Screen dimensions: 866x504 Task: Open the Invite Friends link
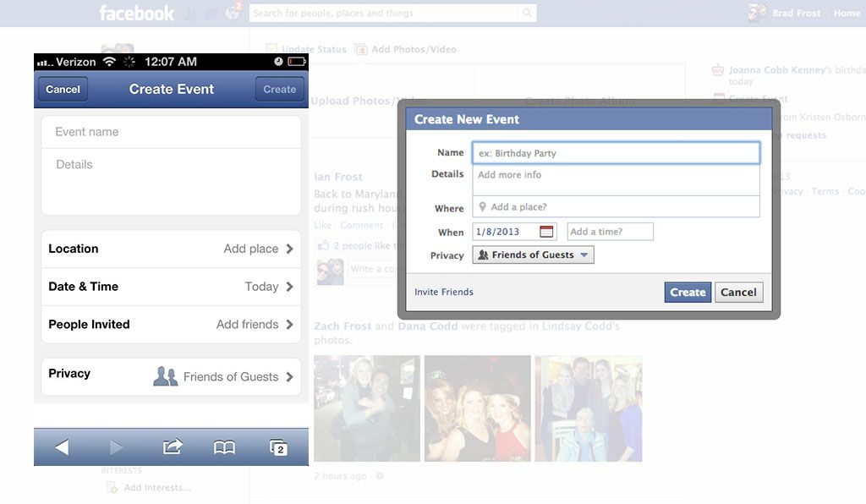pos(443,291)
